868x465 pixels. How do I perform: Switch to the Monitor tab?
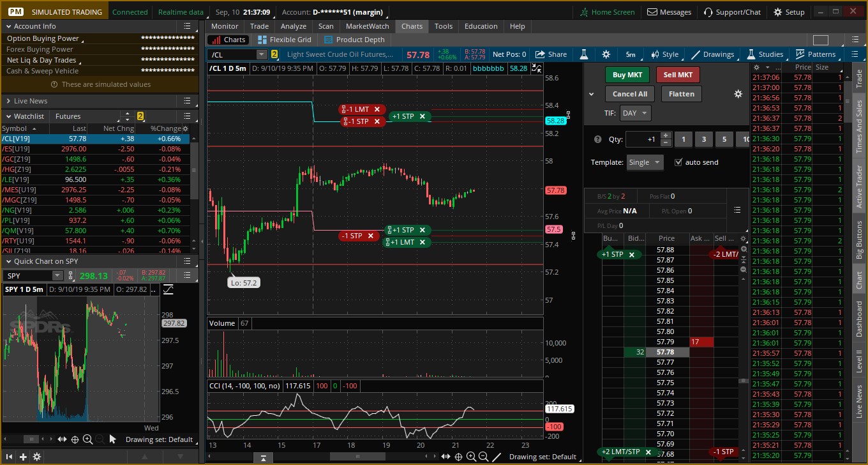[225, 26]
